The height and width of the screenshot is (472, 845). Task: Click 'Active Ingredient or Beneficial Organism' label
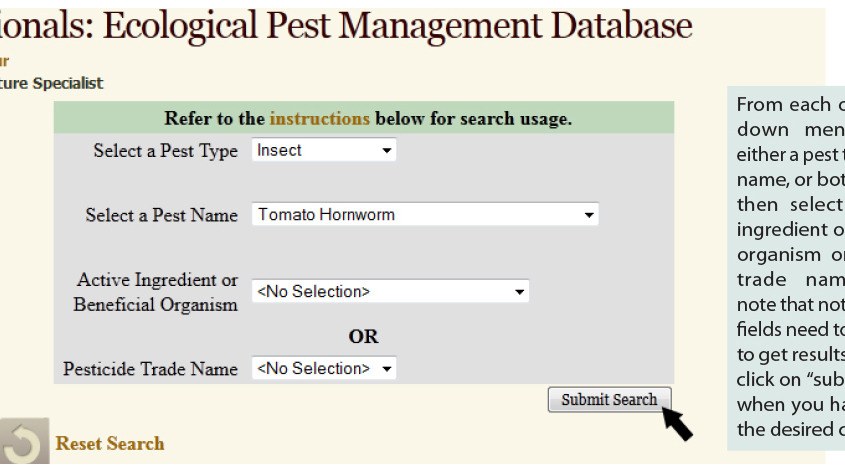click(x=157, y=292)
